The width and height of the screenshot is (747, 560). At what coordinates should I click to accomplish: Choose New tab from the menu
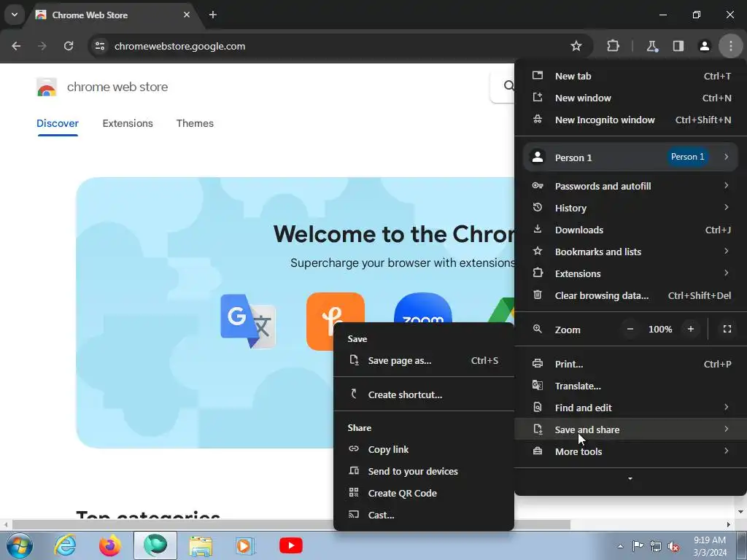(x=631, y=76)
